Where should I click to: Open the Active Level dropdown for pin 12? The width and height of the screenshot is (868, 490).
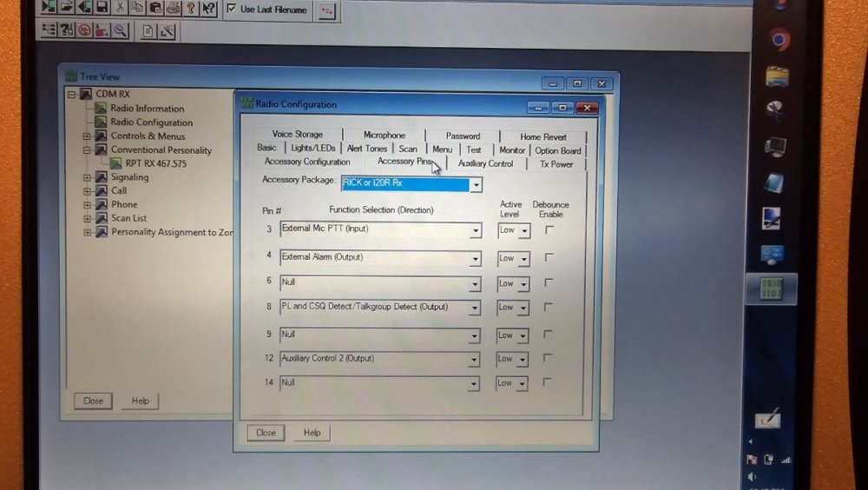[x=523, y=359]
